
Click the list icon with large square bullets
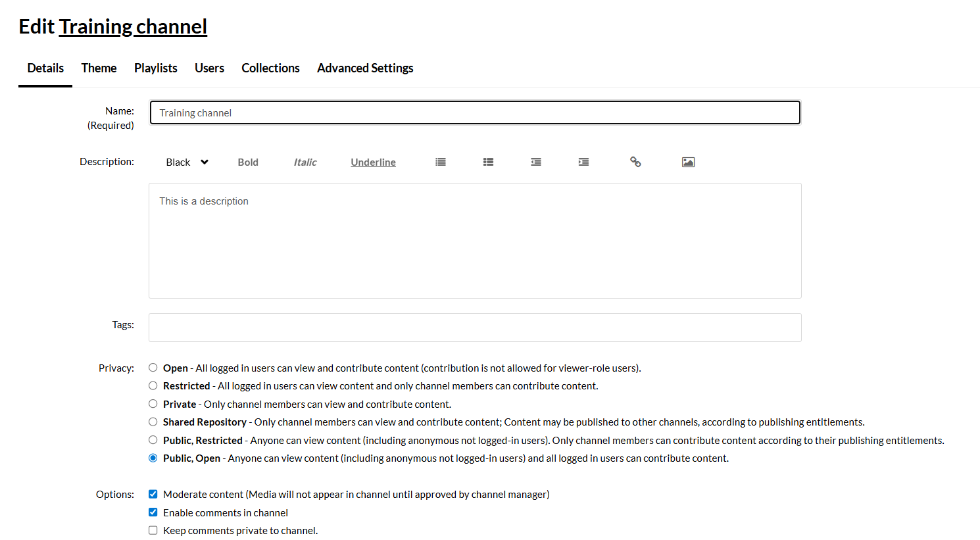pos(488,162)
